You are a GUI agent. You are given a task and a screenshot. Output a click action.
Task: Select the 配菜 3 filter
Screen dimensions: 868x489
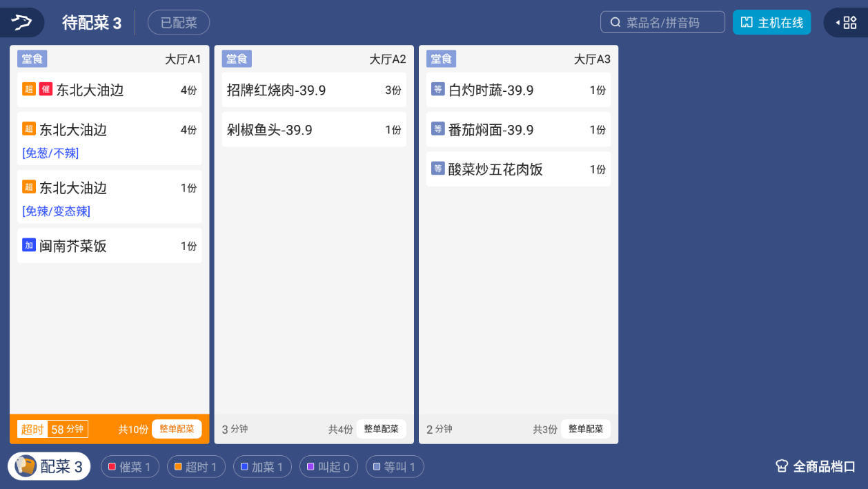click(49, 466)
